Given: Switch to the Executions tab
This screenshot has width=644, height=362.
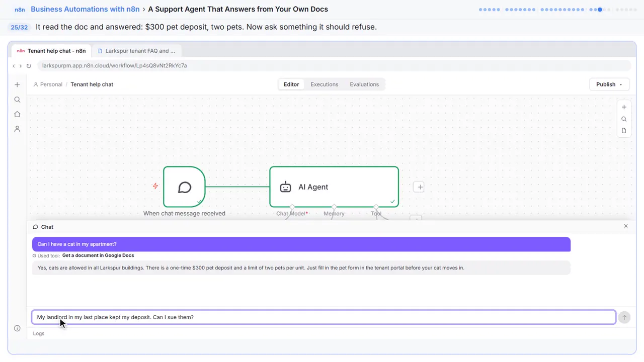Looking at the screenshot, I should tap(325, 84).
